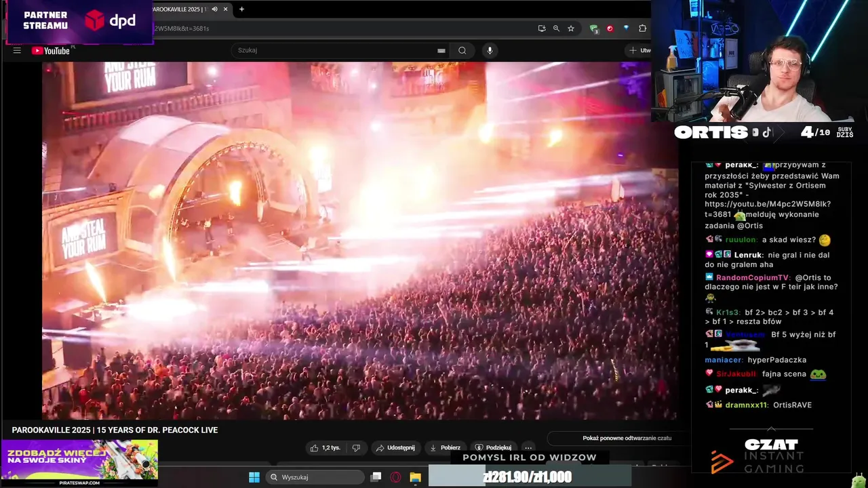868x488 pixels.
Task: Start voice search with the microphone icon
Action: (x=490, y=50)
